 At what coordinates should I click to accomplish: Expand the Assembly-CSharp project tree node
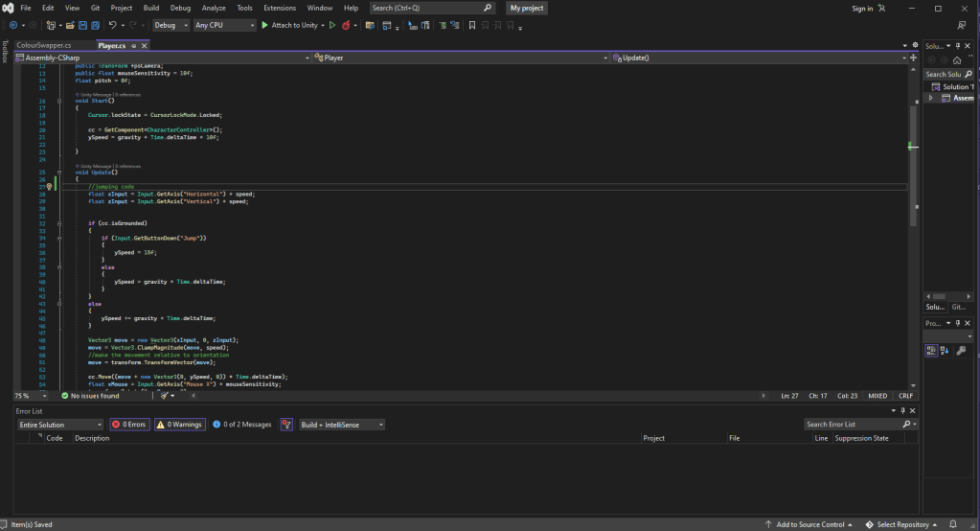point(931,98)
